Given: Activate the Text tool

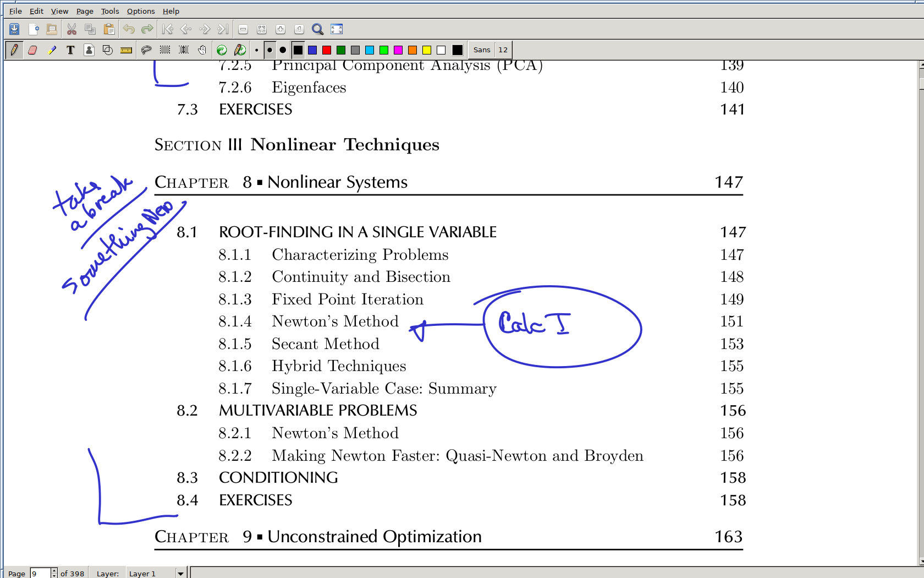Looking at the screenshot, I should (x=70, y=50).
